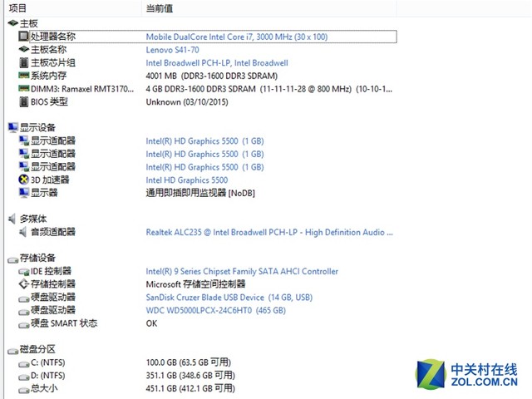This screenshot has width=532, height=399.
Task: Select the 4 GB DDR3-1600 DDR3 SDRAM value
Action: point(269,89)
